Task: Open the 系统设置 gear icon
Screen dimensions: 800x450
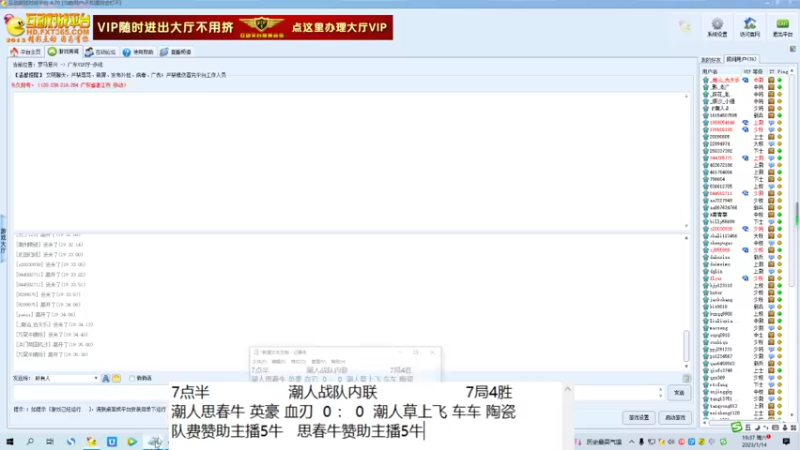Action: [x=717, y=28]
